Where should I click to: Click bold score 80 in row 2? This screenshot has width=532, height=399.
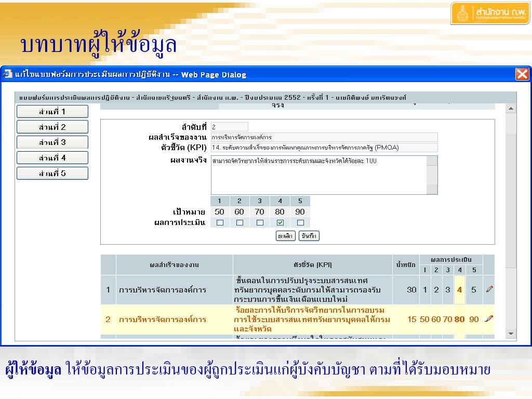459,320
